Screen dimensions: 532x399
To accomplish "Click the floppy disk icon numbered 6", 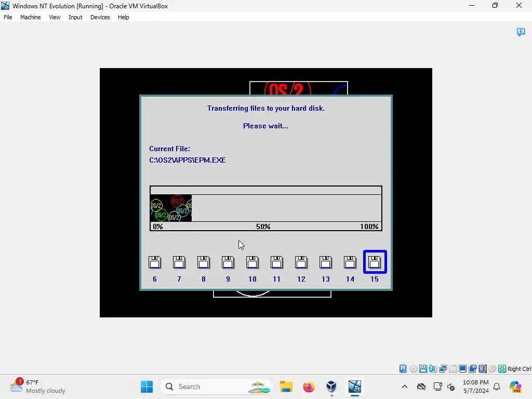I will (x=155, y=262).
